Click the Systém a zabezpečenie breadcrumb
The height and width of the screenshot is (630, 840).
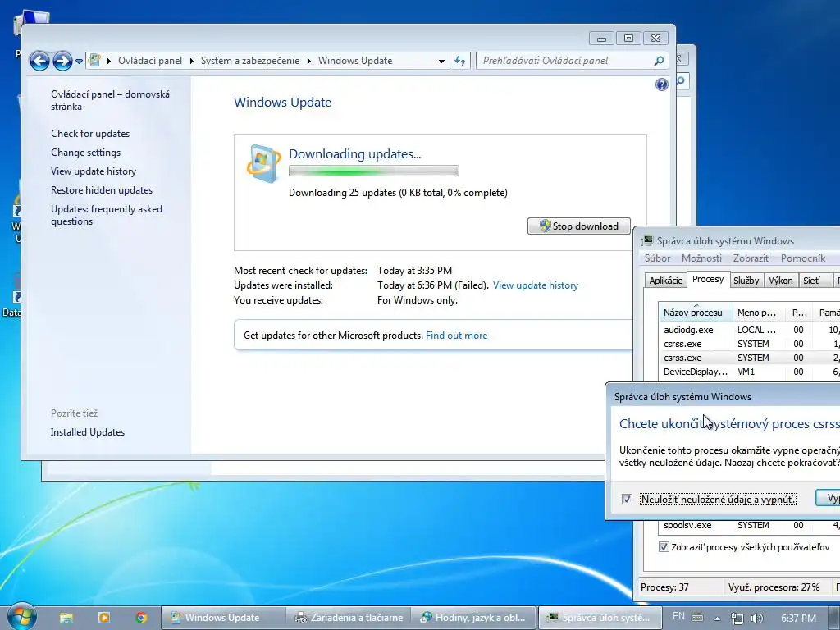coord(250,61)
